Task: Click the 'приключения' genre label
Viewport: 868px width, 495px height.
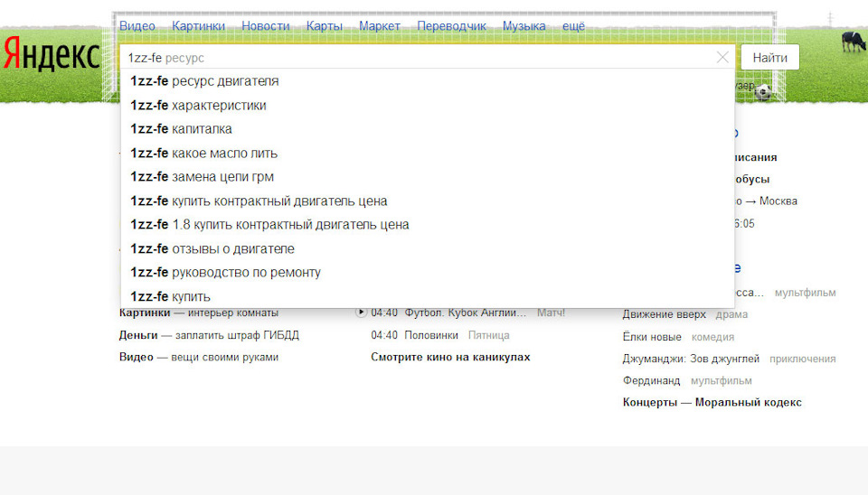Action: click(802, 359)
